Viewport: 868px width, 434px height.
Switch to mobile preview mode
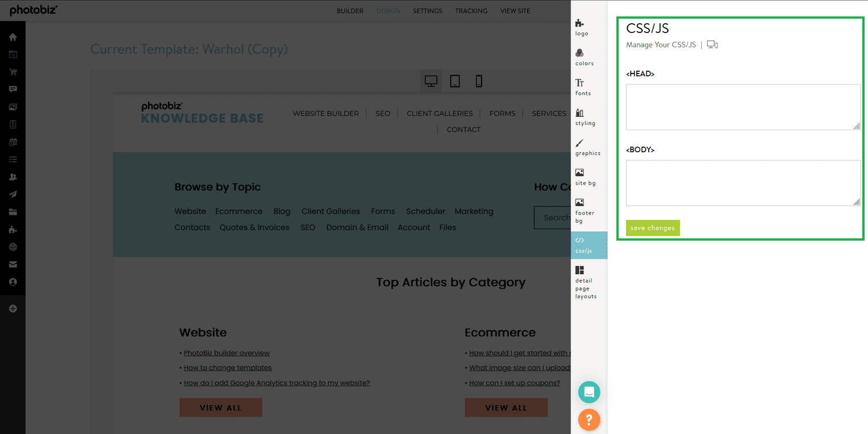coord(479,81)
